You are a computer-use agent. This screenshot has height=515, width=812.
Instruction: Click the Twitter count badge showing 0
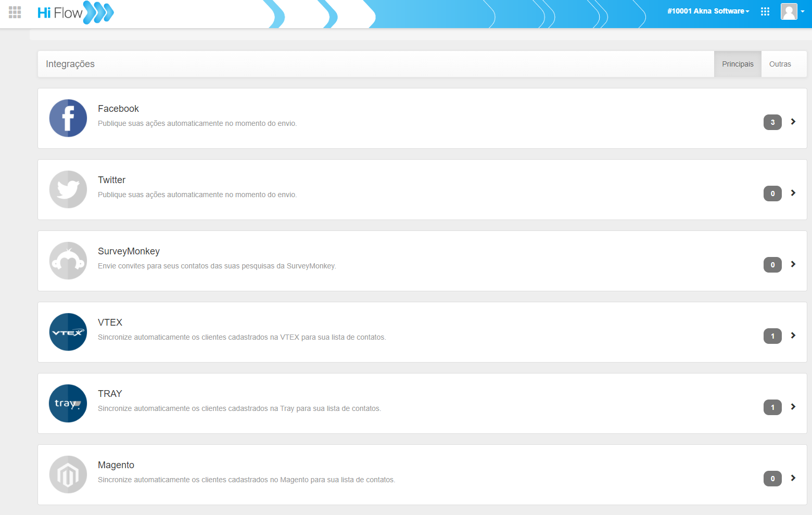pos(772,194)
